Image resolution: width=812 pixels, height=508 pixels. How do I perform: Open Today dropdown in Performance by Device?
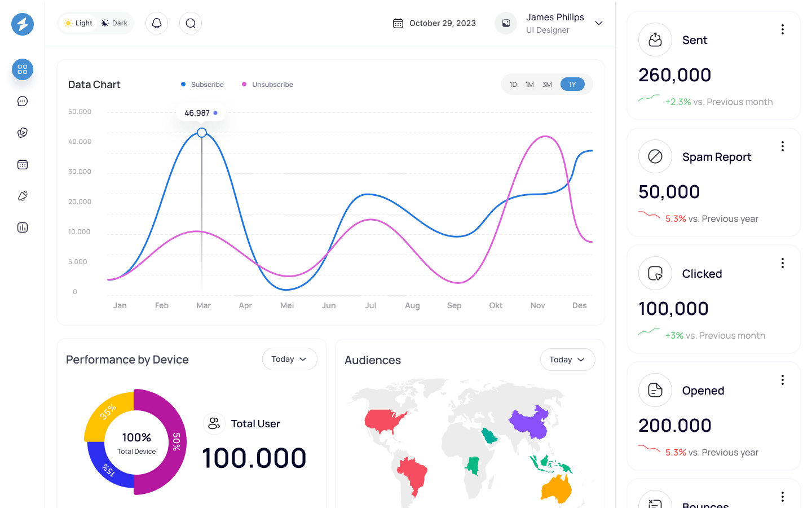[289, 359]
